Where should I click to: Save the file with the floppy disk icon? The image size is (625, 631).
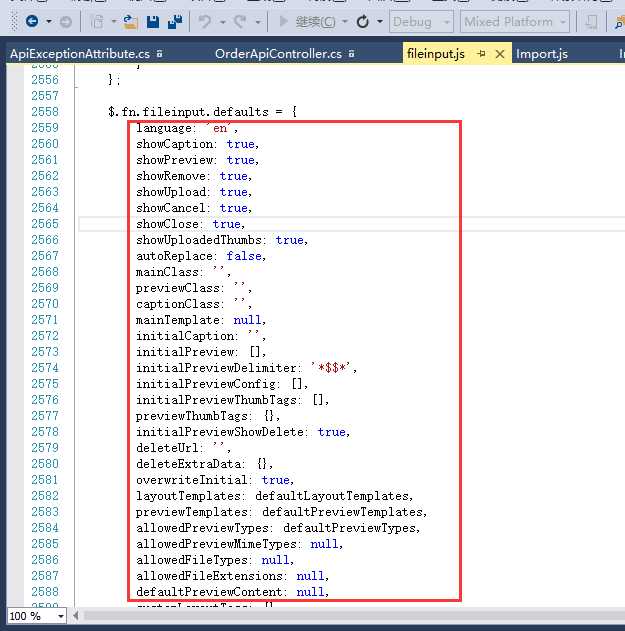tap(153, 22)
